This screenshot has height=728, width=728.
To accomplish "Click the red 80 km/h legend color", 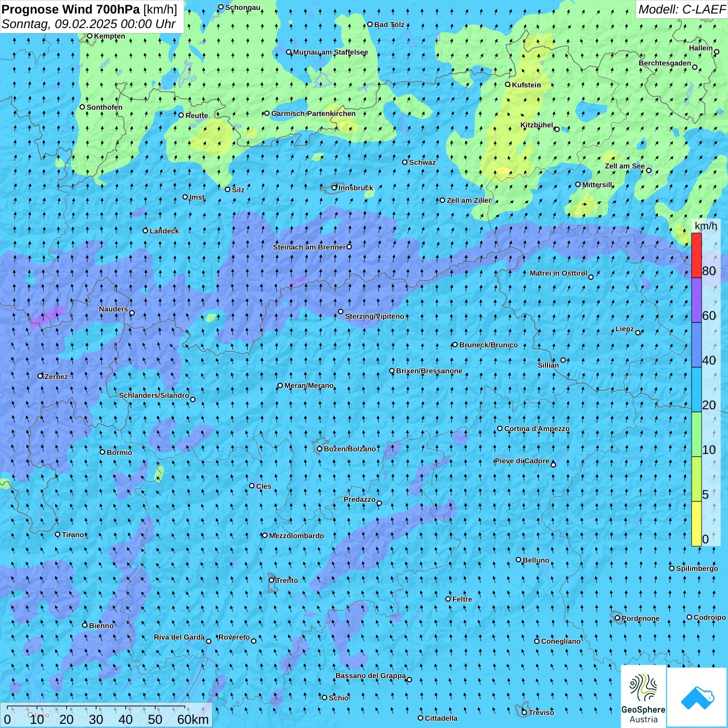I will click(697, 255).
